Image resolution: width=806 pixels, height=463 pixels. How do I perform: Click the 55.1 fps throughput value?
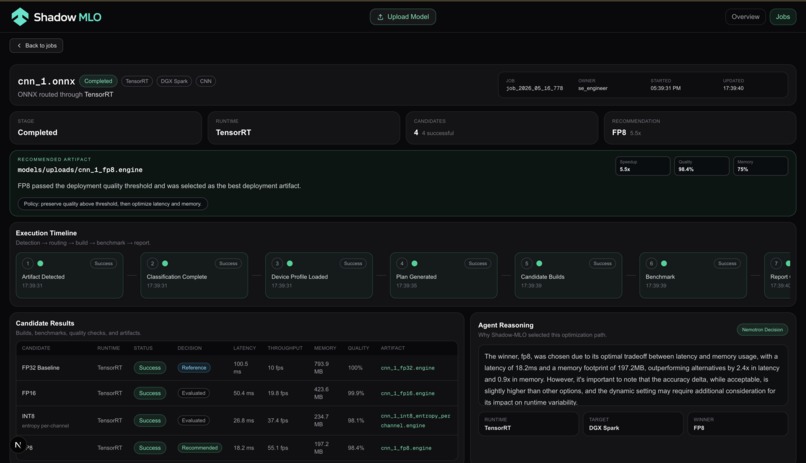click(x=278, y=448)
